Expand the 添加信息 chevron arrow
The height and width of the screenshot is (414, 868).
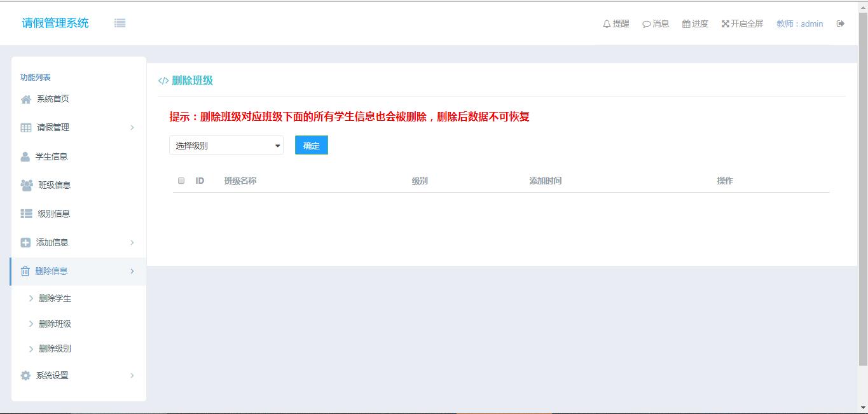(x=132, y=242)
